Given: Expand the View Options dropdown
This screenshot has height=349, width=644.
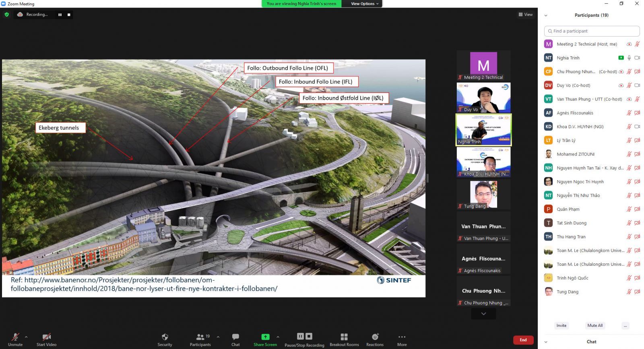Looking at the screenshot, I should coord(364,4).
